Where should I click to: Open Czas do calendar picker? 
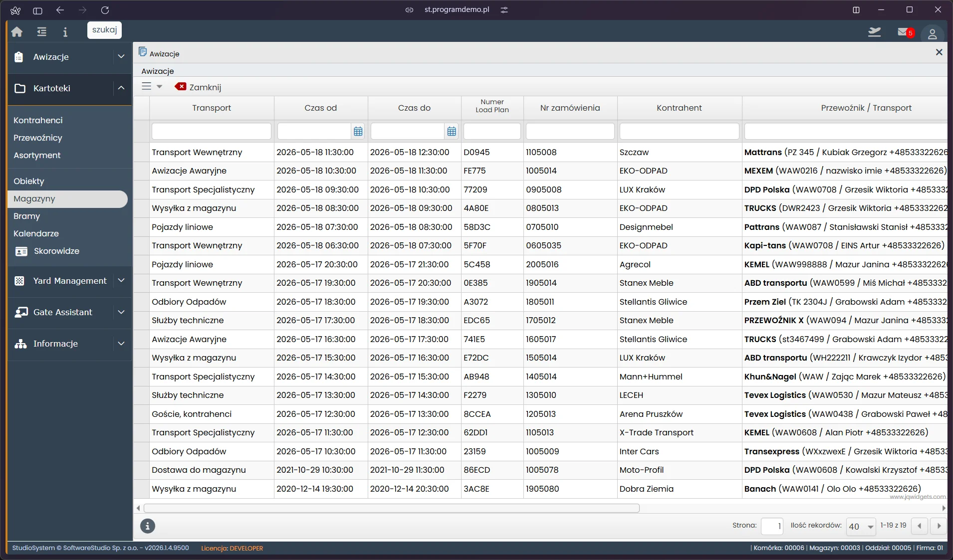point(452,131)
